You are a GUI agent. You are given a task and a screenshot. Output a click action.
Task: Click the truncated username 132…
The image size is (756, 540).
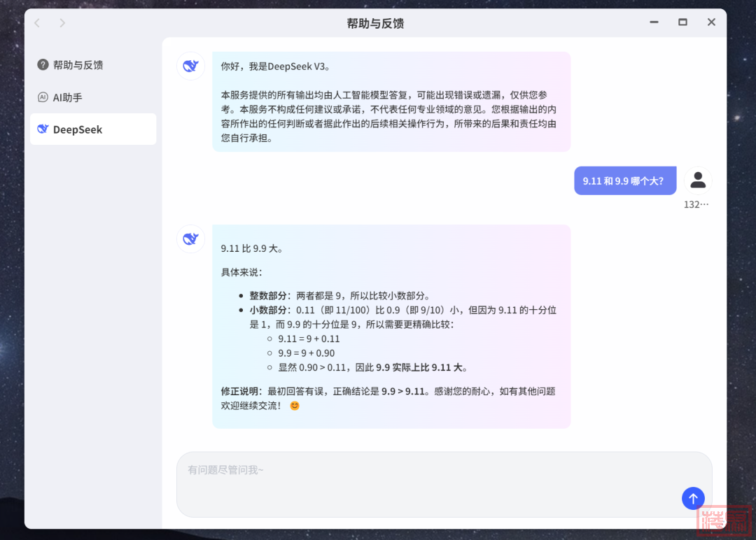(x=696, y=204)
